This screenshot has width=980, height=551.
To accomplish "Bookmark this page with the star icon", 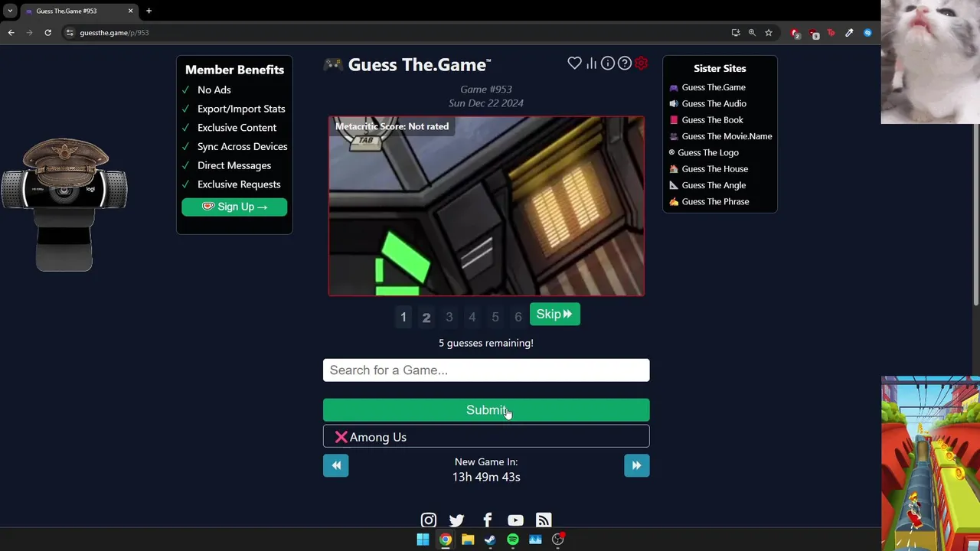I will click(x=769, y=33).
